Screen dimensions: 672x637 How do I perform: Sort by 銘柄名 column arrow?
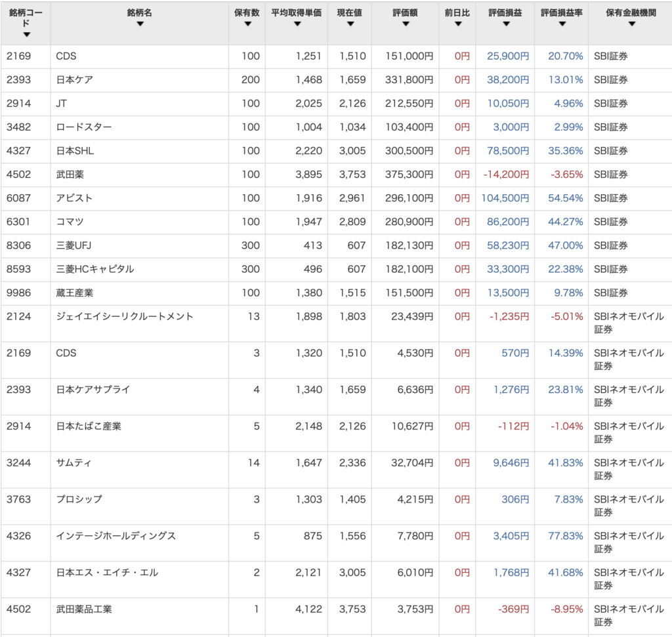pyautogui.click(x=140, y=24)
